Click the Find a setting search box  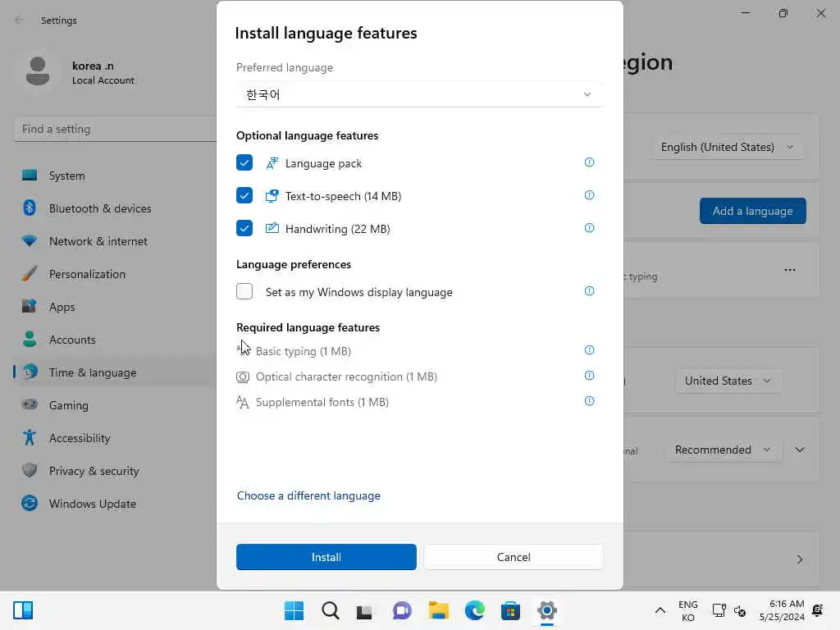[115, 129]
